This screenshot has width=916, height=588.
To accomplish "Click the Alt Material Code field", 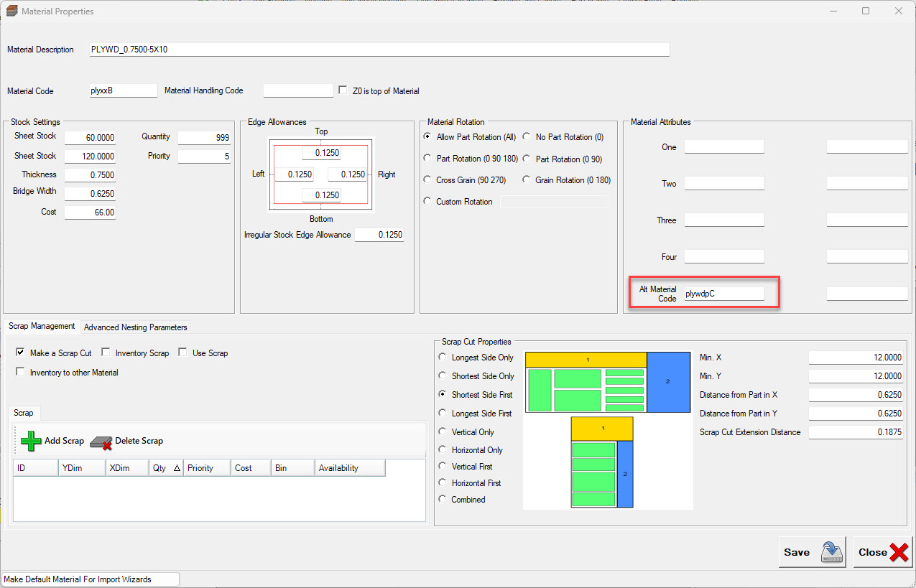I will click(x=723, y=294).
